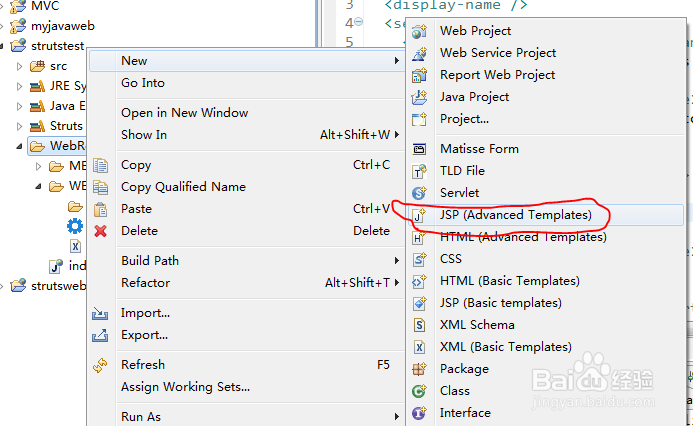Click the Copy icon in context menu
The width and height of the screenshot is (693, 426).
click(100, 165)
